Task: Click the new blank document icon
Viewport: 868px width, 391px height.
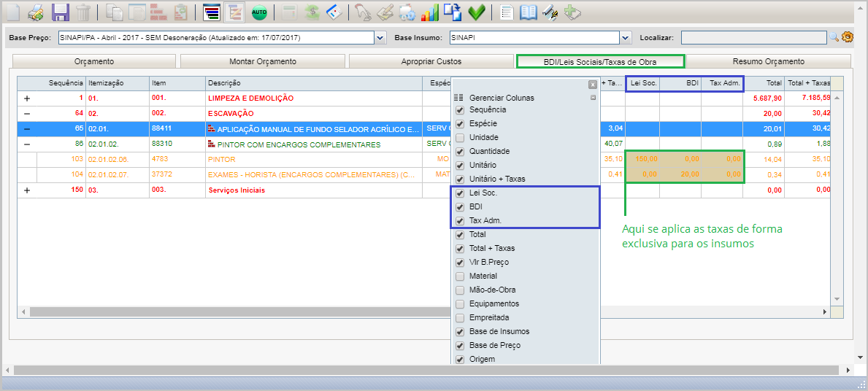Action: click(12, 12)
